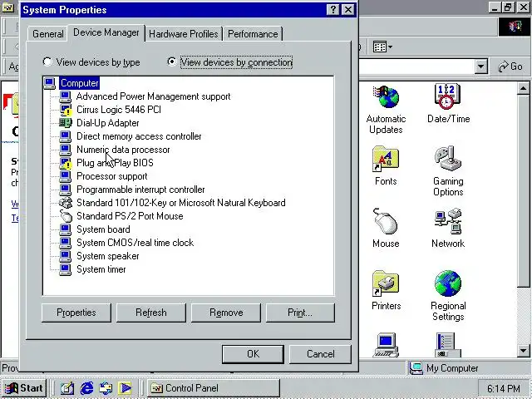The width and height of the screenshot is (532, 399).
Task: Click the Programmable interrupt controller icon
Action: point(65,190)
